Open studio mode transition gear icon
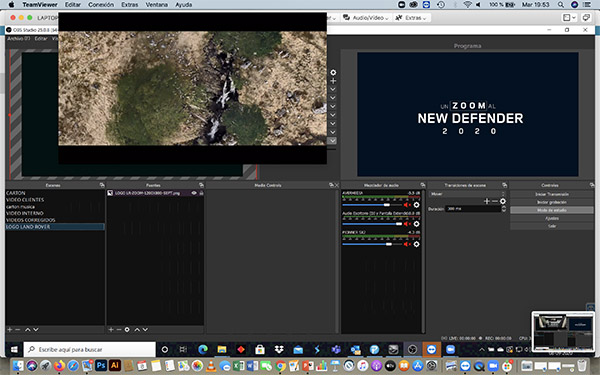 pos(333,72)
